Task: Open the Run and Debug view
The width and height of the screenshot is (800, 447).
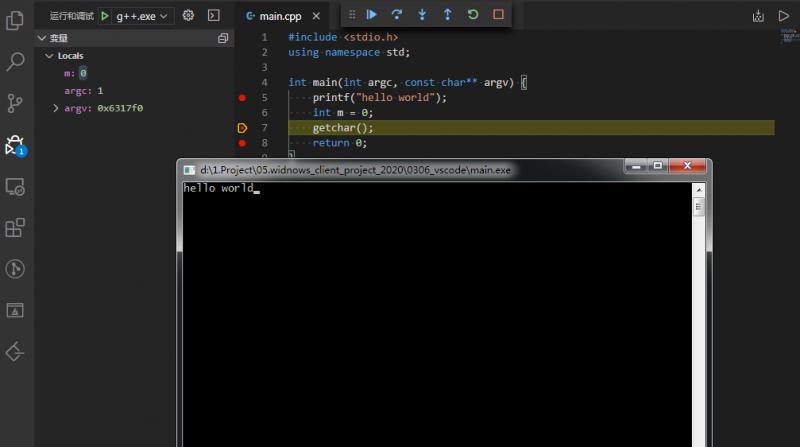Action: tap(15, 145)
